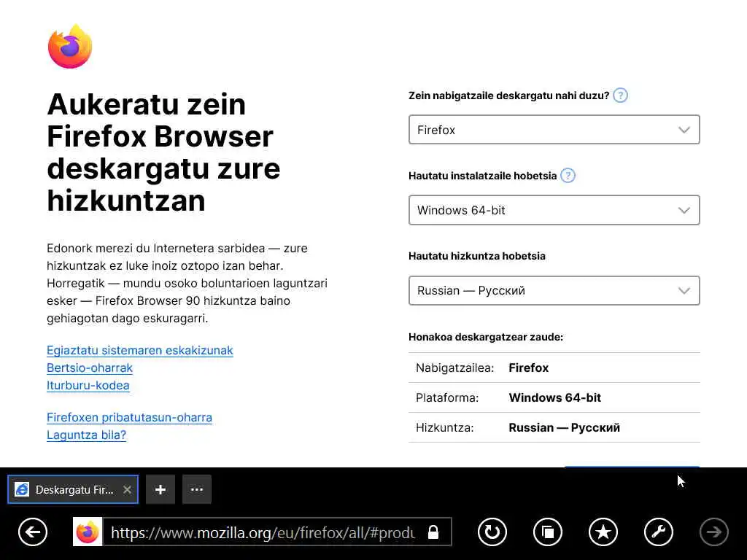Open installer help question mark icon

point(568,176)
